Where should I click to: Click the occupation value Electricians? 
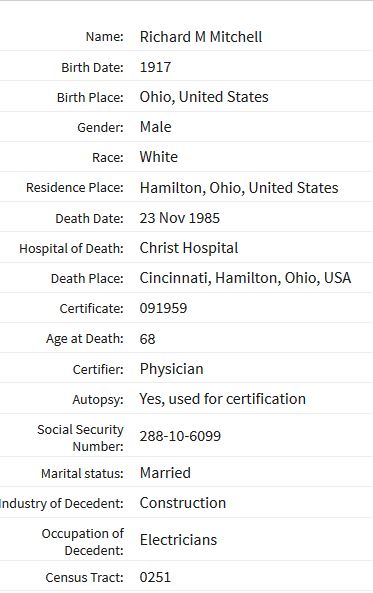178,539
